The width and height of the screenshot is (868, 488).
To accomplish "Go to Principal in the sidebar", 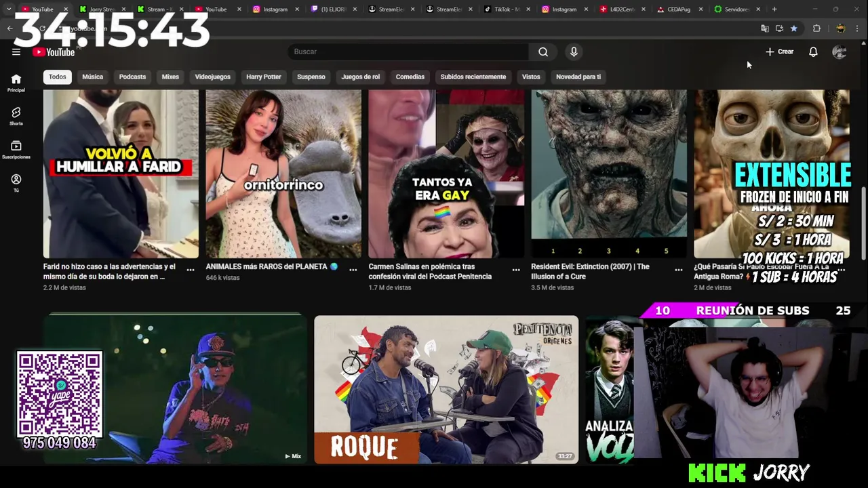I will 16,83.
